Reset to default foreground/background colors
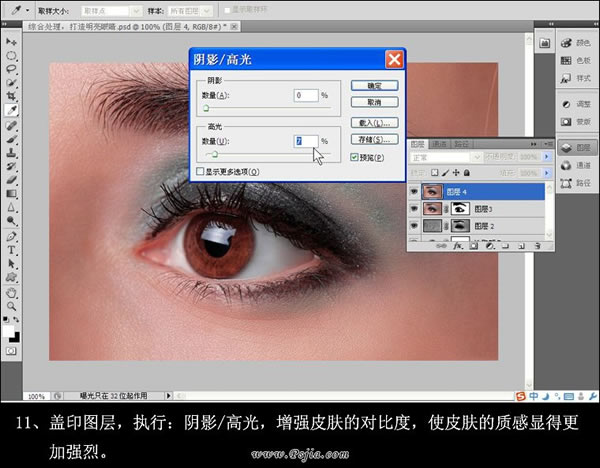The height and width of the screenshot is (468, 600). click(6, 319)
